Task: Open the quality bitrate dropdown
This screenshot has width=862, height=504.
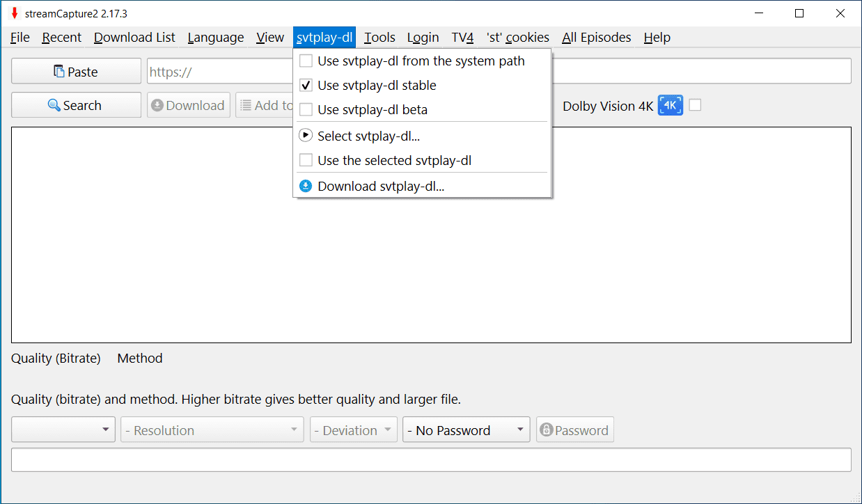Action: coord(63,430)
